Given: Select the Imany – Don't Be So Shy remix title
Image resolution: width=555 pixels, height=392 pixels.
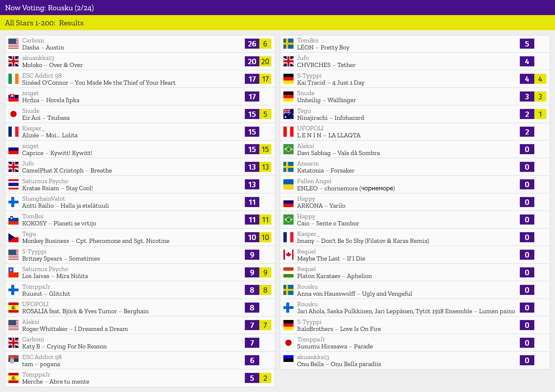Looking at the screenshot, I should tap(363, 241).
